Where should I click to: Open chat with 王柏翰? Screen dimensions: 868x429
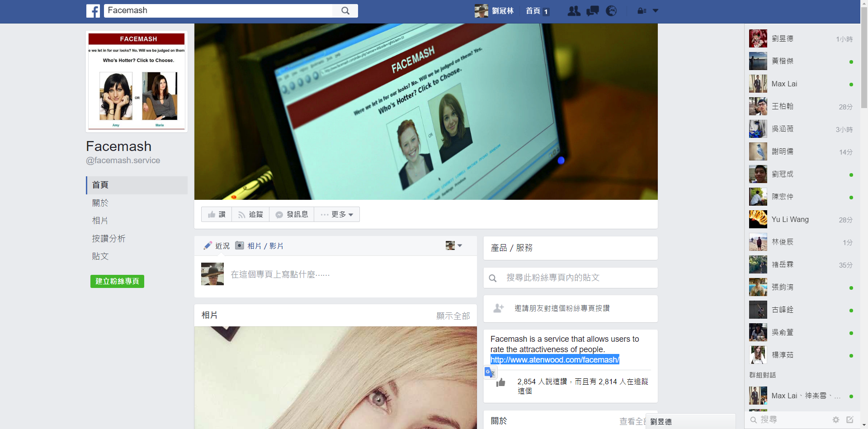(802, 106)
